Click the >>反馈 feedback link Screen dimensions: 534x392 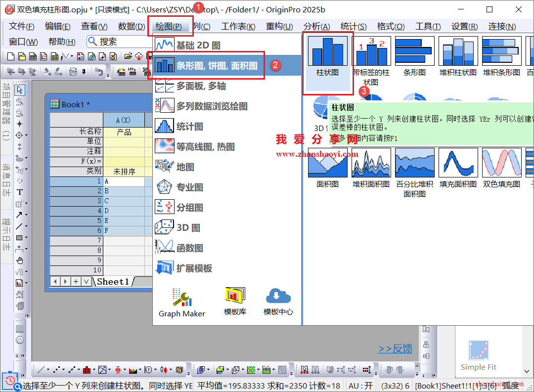coord(395,348)
